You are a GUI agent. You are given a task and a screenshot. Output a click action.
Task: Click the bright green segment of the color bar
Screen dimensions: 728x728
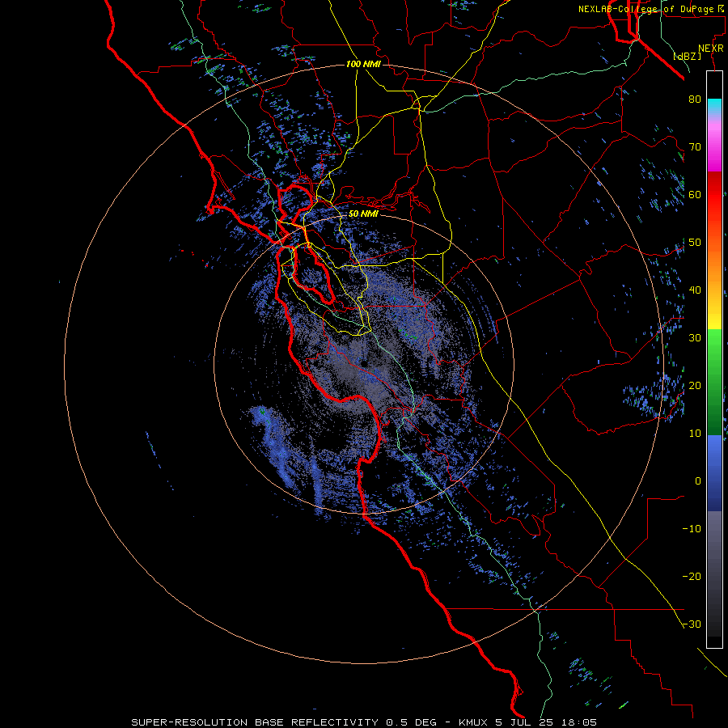[x=714, y=344]
